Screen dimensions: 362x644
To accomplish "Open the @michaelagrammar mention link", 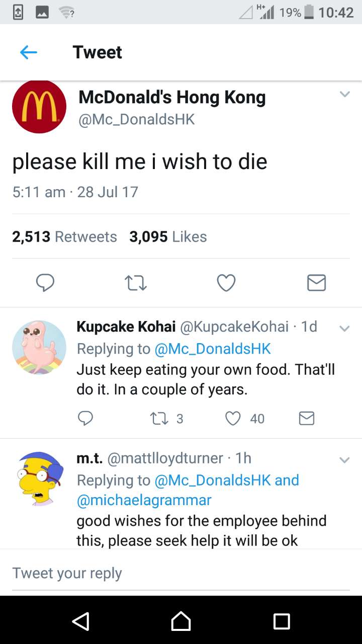I will tap(144, 500).
